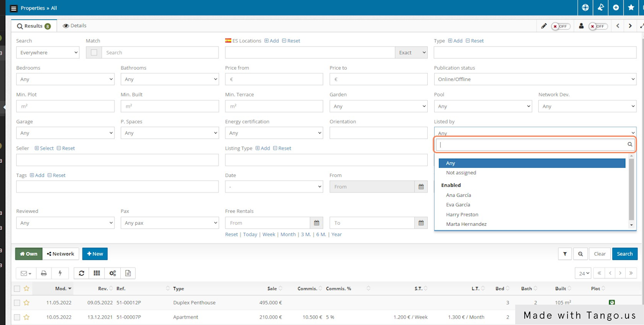Open the email actions icon in results toolbar
The width and height of the screenshot is (644, 325).
click(x=23, y=273)
